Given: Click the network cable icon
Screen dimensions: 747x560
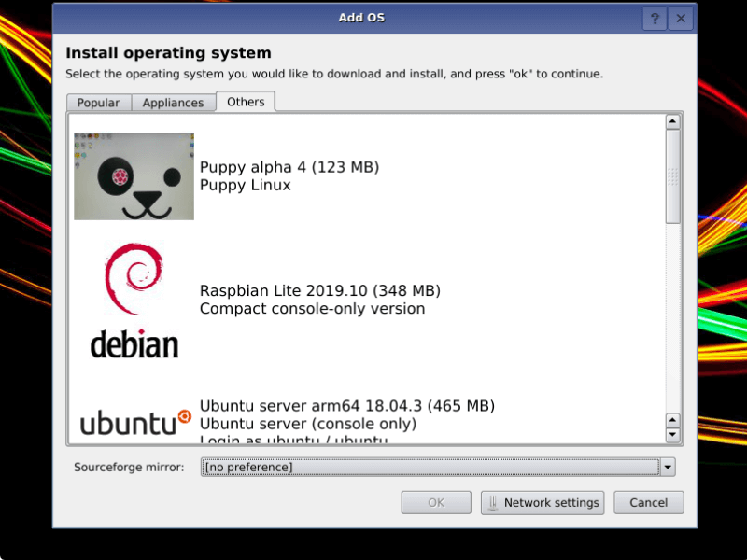Looking at the screenshot, I should click(x=493, y=502).
